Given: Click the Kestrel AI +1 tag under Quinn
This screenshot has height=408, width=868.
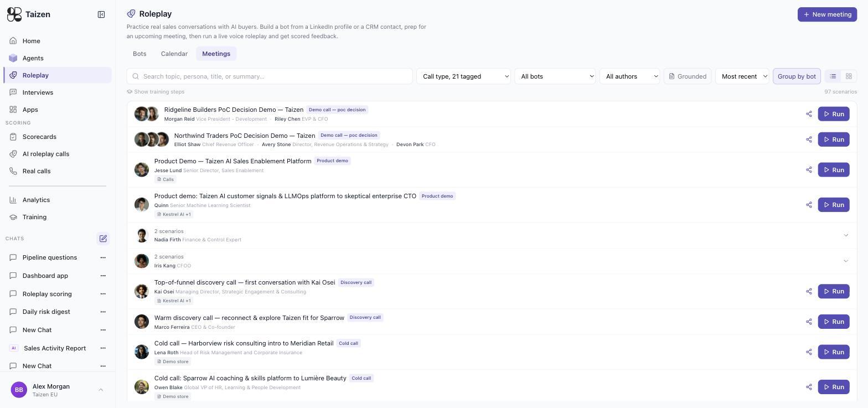Looking at the screenshot, I should click(174, 214).
